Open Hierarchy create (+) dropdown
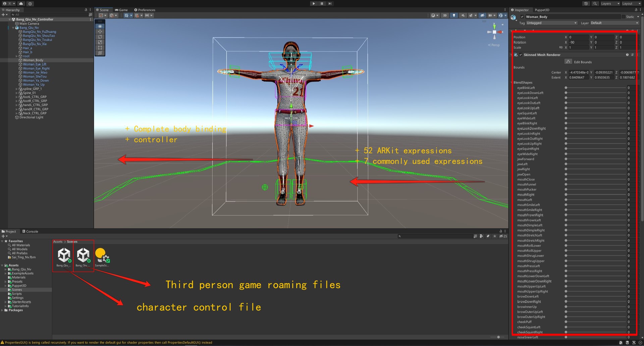 click(4, 15)
